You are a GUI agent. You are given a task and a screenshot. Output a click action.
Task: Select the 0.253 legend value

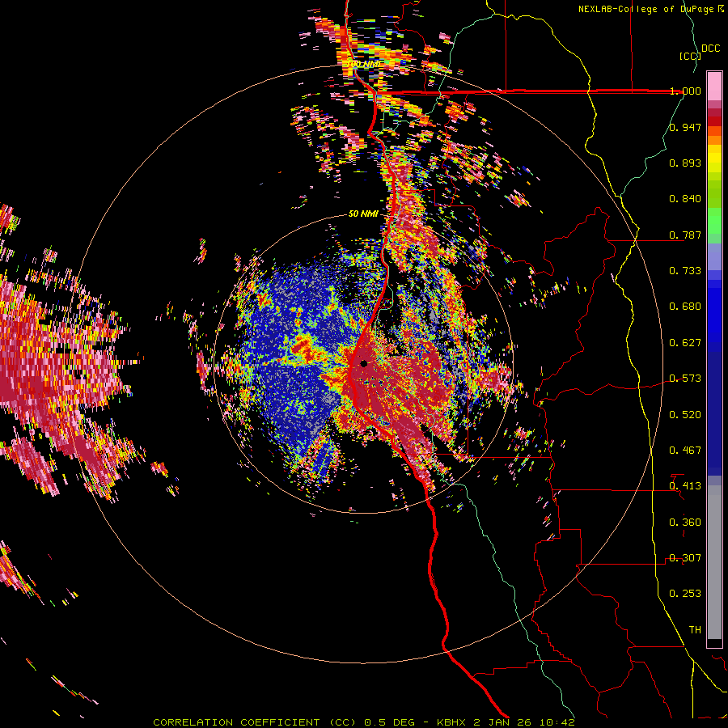click(685, 593)
